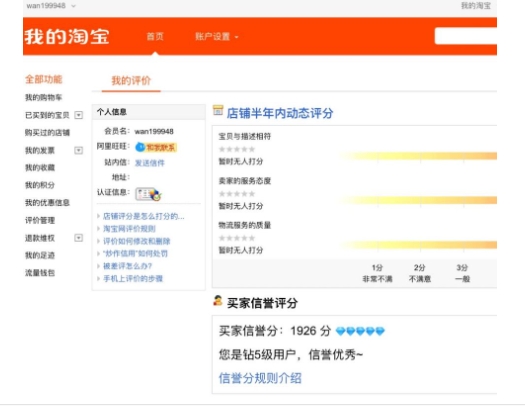Open the 店铺评分是怎么打分的 help link

pos(144,216)
